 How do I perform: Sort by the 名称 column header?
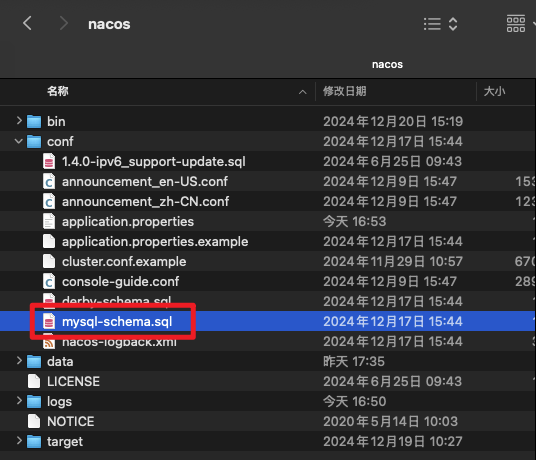tap(58, 91)
